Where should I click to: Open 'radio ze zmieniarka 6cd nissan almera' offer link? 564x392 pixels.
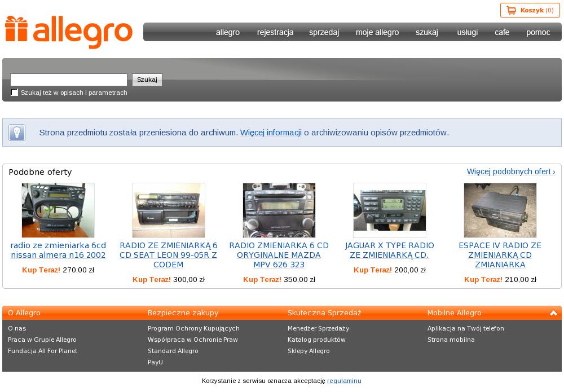pyautogui.click(x=58, y=250)
